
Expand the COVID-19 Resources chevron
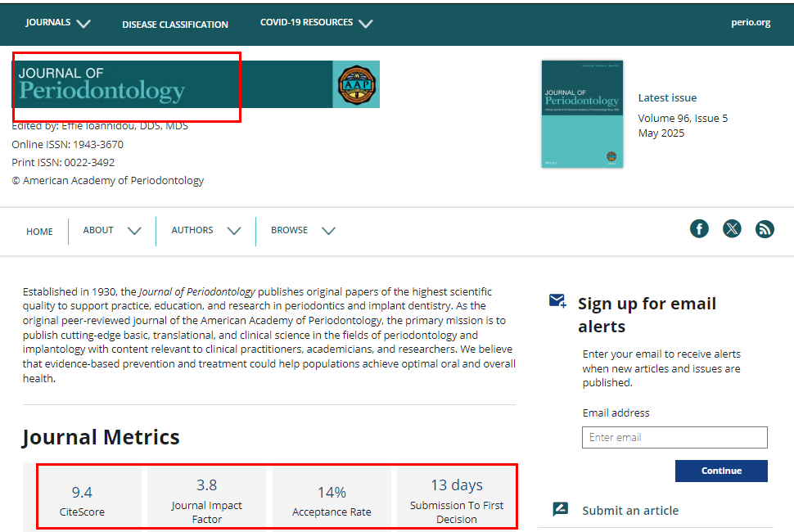[x=366, y=23]
